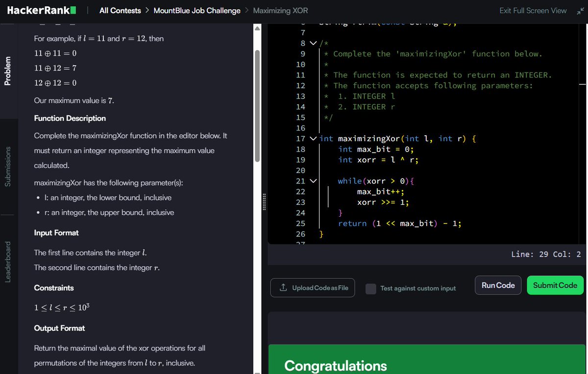Switch to the Leaderboard side tab

click(x=7, y=262)
